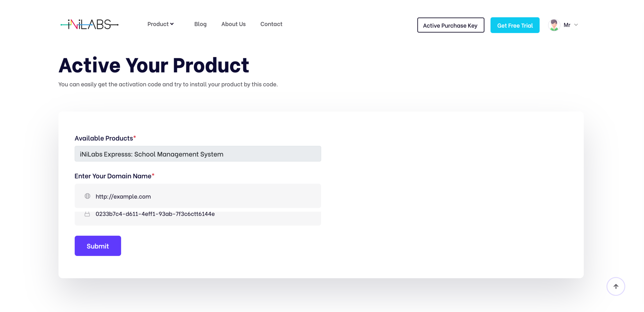Screen dimensions: 644x312
Task: Click the globe icon in domain field
Action: [87, 196]
